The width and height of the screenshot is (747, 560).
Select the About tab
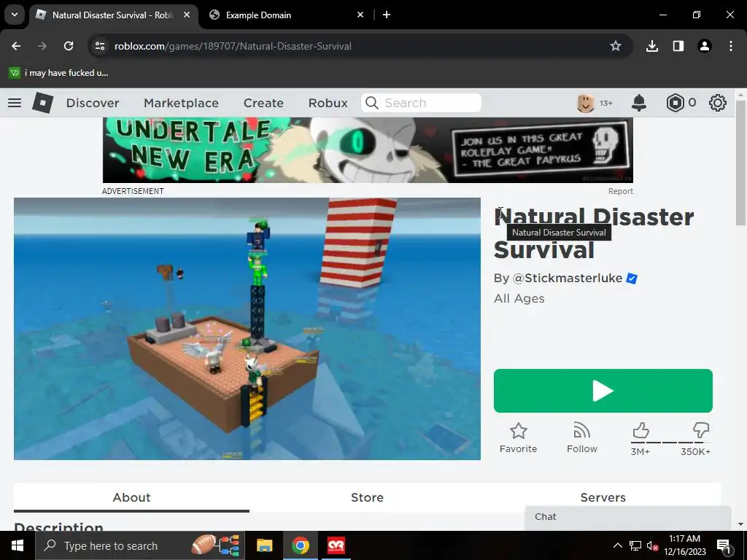coord(131,497)
